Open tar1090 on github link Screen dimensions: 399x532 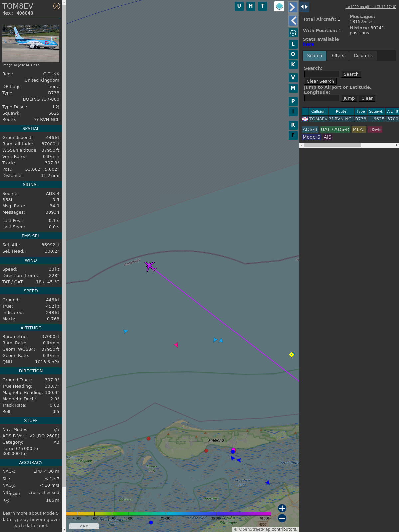[x=371, y=7]
